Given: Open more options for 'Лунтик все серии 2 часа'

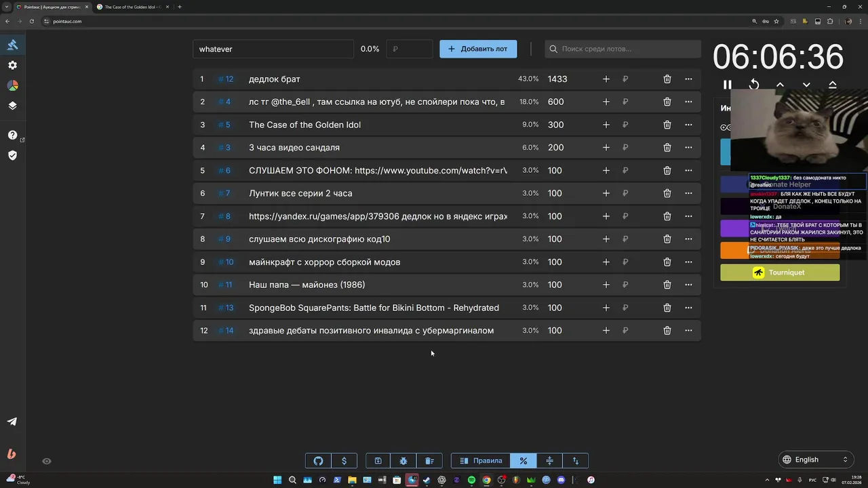Looking at the screenshot, I should tap(688, 193).
